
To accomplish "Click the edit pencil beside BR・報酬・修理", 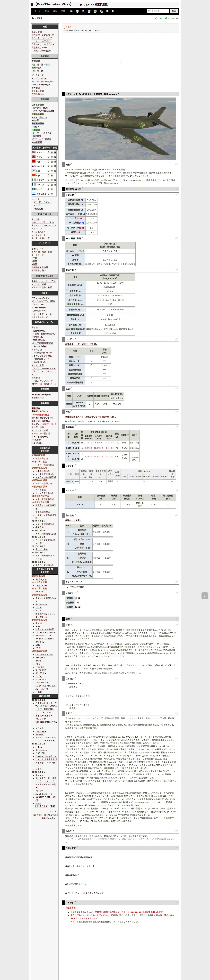I will (83, 238).
